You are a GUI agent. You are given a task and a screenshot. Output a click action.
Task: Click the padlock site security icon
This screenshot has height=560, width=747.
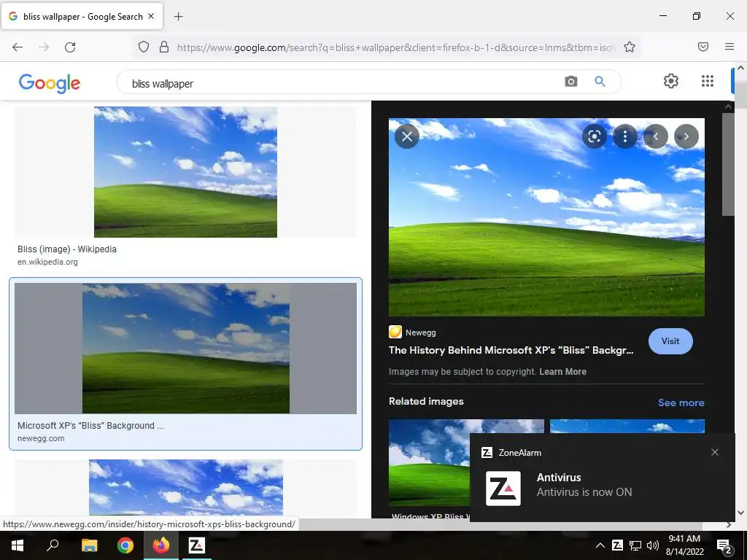164,47
